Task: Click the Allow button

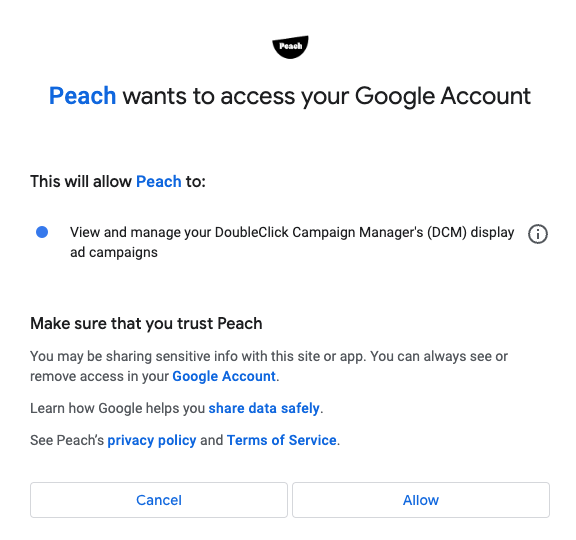Action: click(421, 500)
